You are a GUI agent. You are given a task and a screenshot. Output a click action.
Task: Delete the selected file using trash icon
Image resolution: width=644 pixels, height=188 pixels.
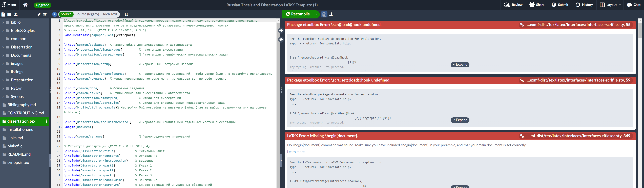[x=45, y=14]
